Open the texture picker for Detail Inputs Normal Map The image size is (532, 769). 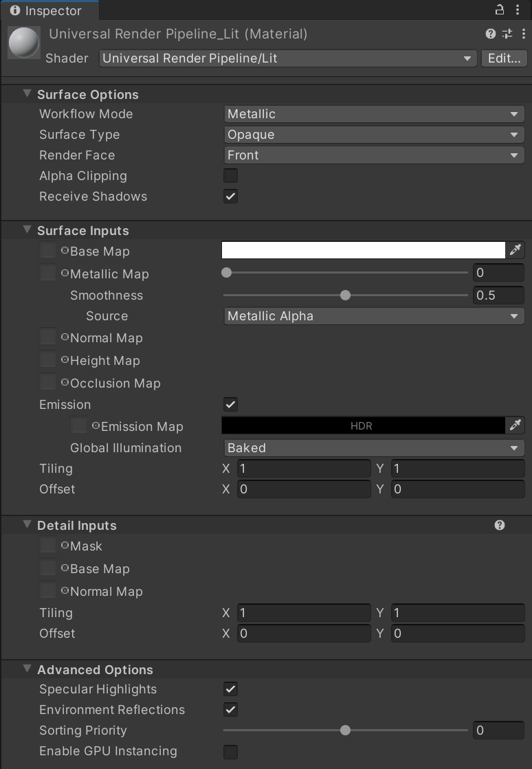coord(65,590)
